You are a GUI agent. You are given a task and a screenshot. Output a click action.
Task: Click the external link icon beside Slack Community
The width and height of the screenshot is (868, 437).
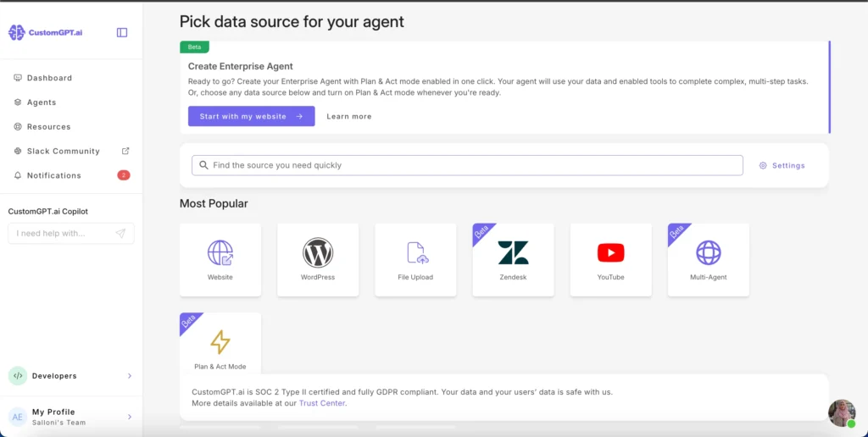point(125,151)
